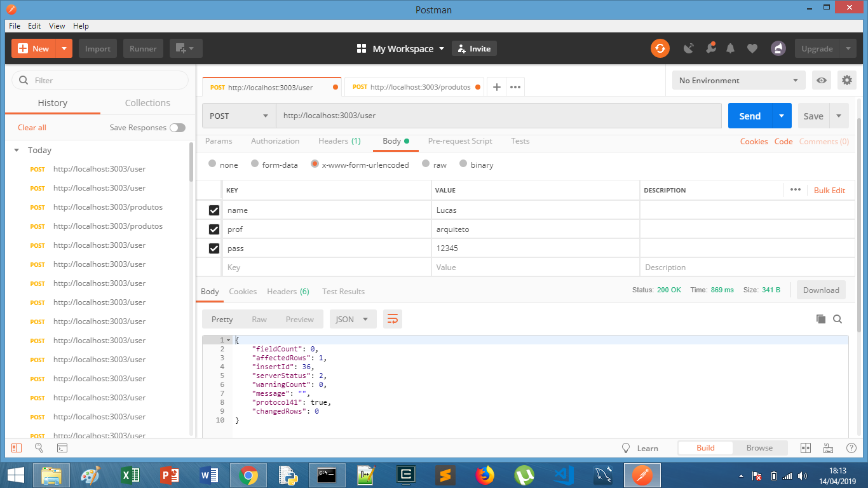
Task: Open the tab options ellipsis menu
Action: pyautogui.click(x=515, y=87)
